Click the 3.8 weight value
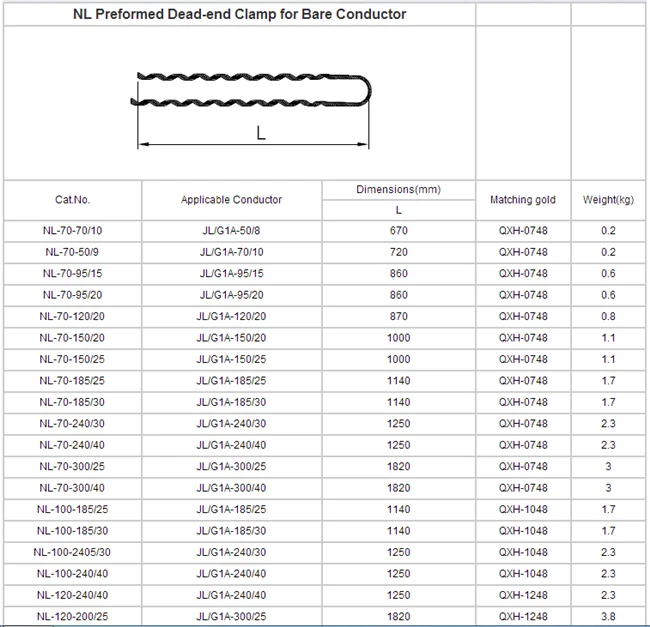 [608, 616]
